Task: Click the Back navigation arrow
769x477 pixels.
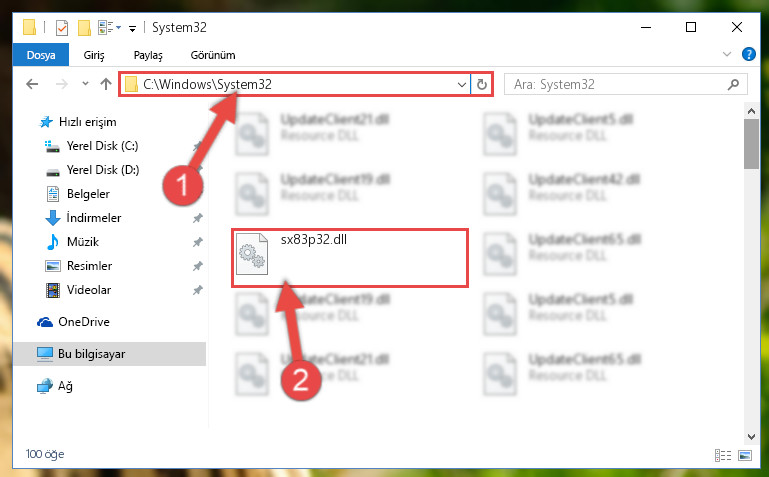Action: (x=32, y=84)
